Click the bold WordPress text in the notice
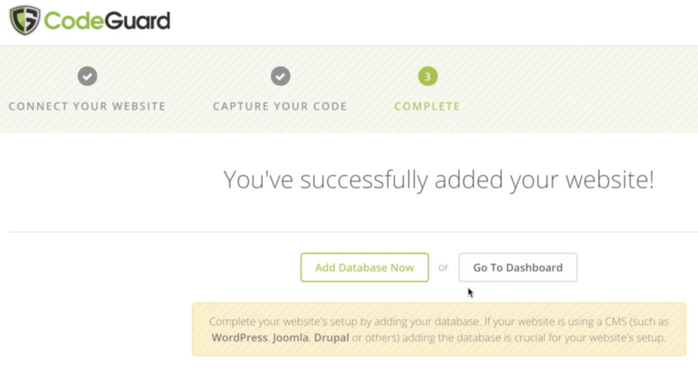The width and height of the screenshot is (698, 371). (239, 338)
